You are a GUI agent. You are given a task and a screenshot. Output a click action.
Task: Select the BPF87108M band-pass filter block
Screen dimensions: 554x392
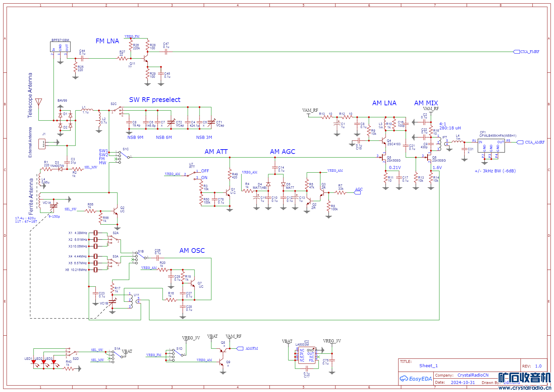60,47
